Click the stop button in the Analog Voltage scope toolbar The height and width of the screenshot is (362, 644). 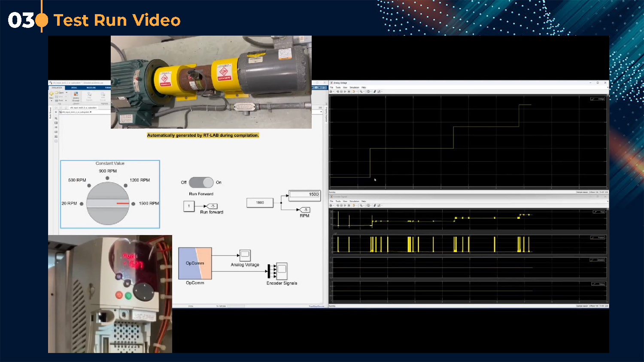tap(349, 91)
